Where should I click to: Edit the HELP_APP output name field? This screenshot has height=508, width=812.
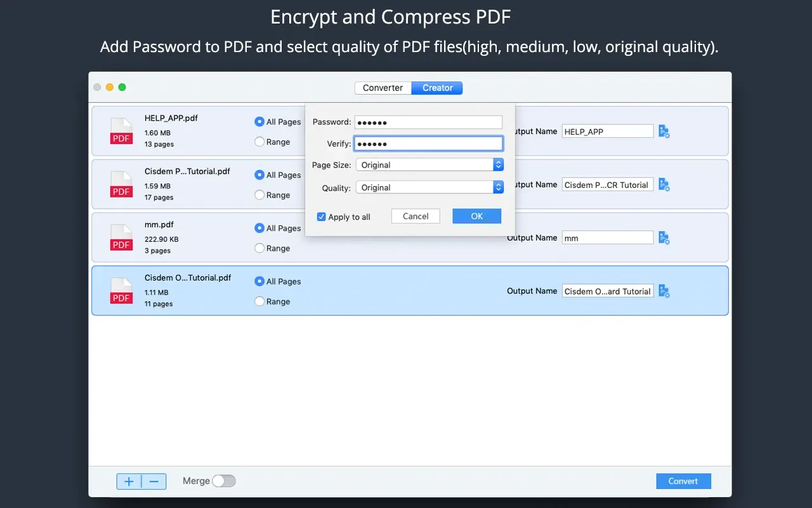point(608,131)
